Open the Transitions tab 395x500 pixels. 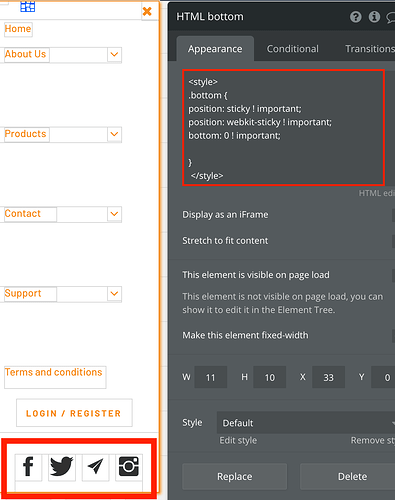369,49
